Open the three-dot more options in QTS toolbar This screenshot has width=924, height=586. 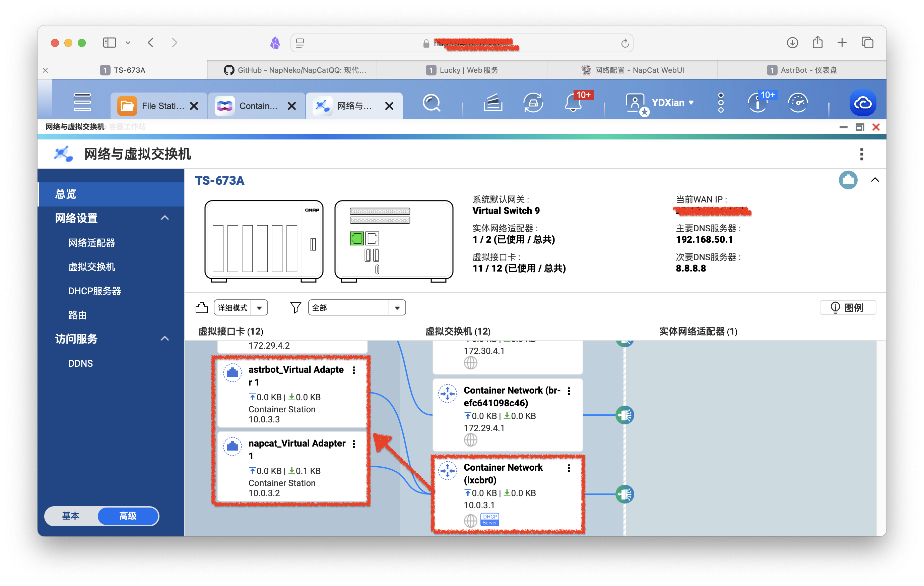721,103
